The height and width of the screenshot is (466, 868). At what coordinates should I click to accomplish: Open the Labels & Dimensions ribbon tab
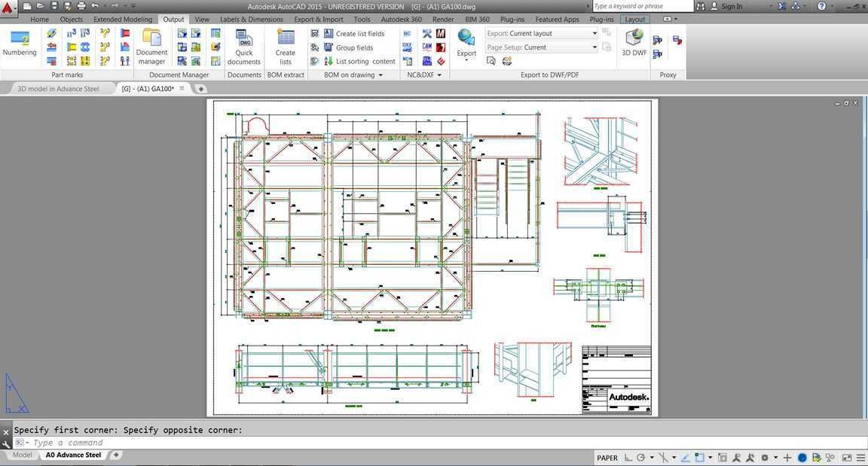252,20
